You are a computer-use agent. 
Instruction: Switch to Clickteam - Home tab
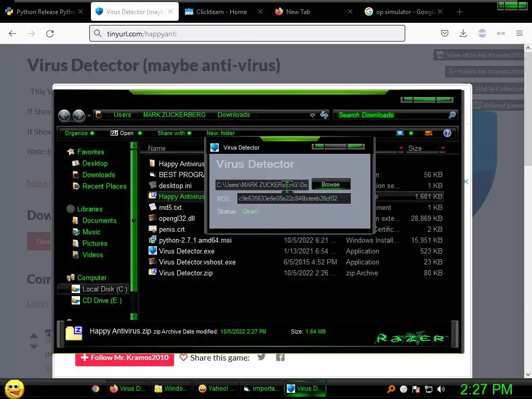pyautogui.click(x=223, y=12)
